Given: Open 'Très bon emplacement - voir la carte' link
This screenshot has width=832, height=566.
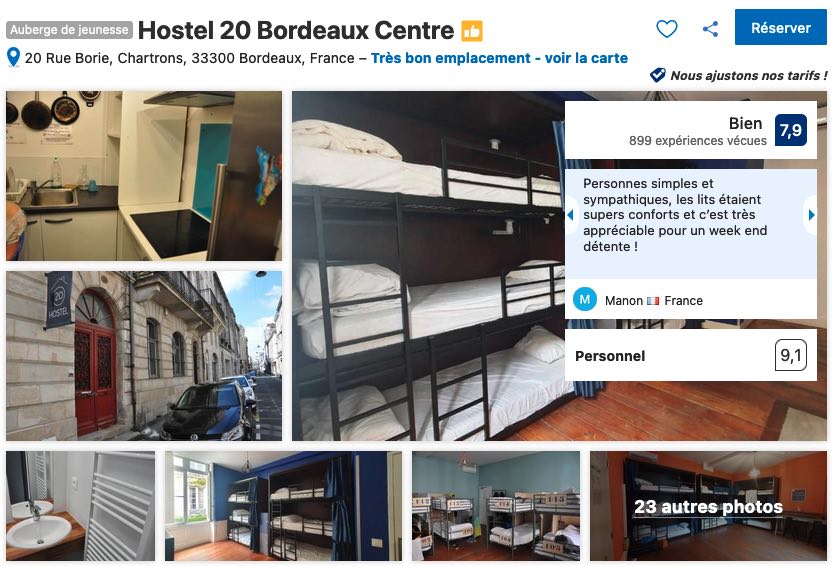Looking at the screenshot, I should [499, 58].
